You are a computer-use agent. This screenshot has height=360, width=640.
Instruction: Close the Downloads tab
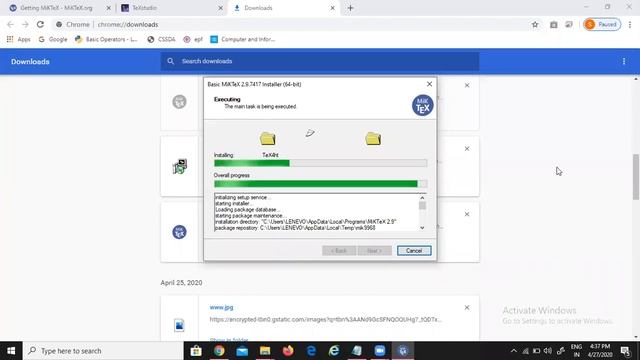[x=332, y=8]
